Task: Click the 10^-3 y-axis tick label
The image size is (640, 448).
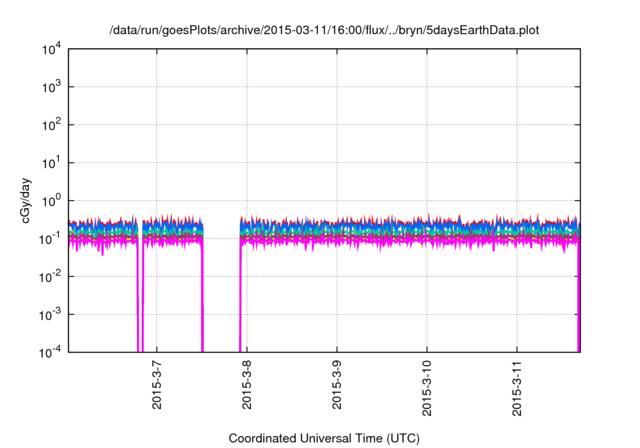Action: pos(51,315)
